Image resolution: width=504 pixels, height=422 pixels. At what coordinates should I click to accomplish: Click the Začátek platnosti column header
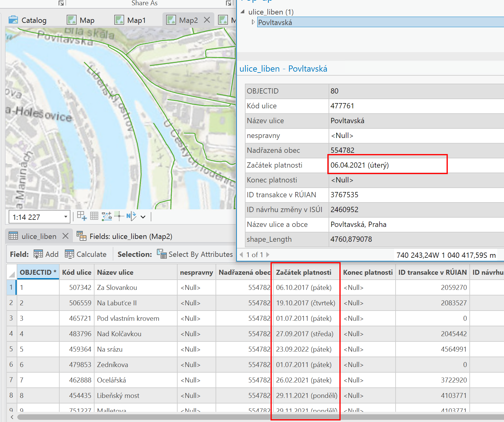pos(304,272)
